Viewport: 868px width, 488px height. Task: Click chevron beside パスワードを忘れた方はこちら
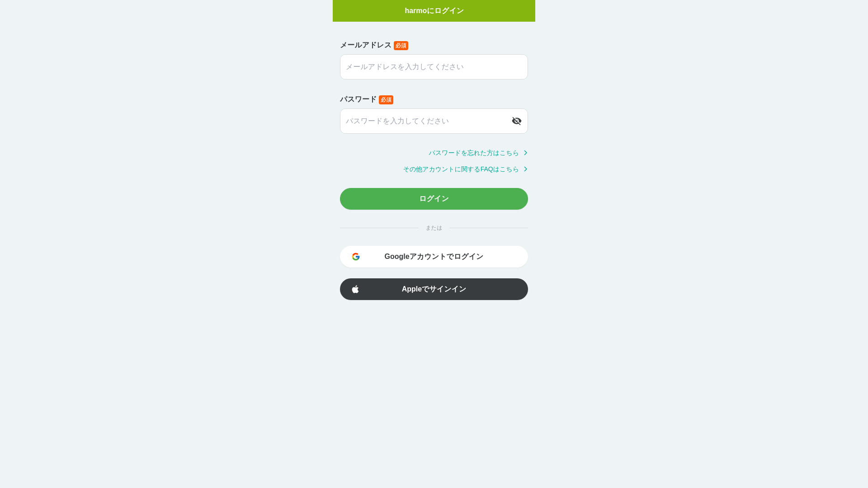tap(525, 153)
